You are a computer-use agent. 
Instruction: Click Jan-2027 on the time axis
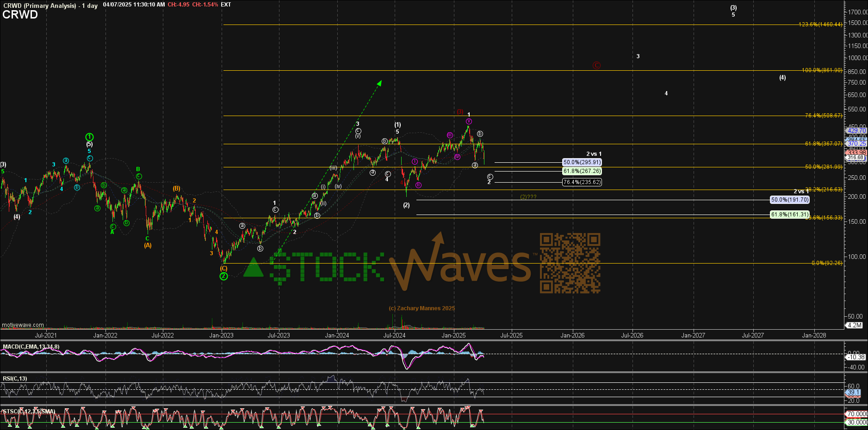(x=693, y=336)
